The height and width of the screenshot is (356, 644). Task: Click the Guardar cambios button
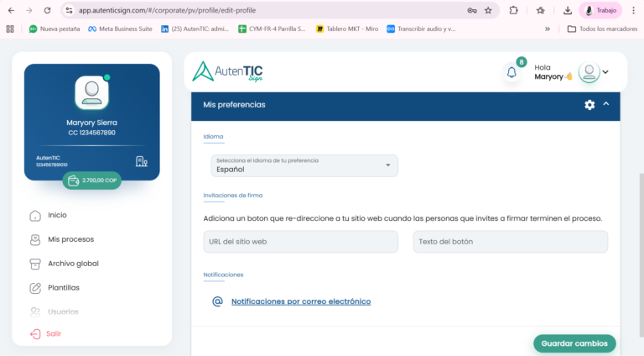coord(574,343)
